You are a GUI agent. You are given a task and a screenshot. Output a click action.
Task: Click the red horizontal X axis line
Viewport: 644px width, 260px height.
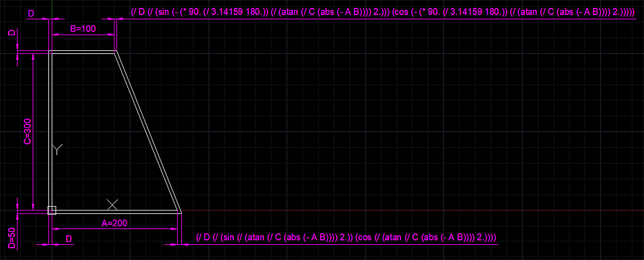[411, 210]
